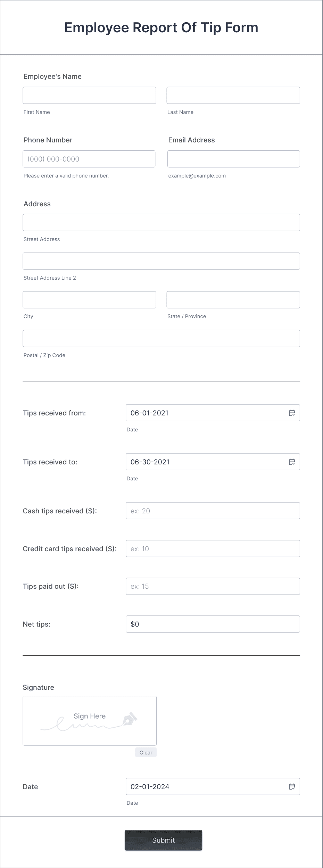This screenshot has height=868, width=323.
Task: Select the Phone Number field
Action: pyautogui.click(x=89, y=159)
